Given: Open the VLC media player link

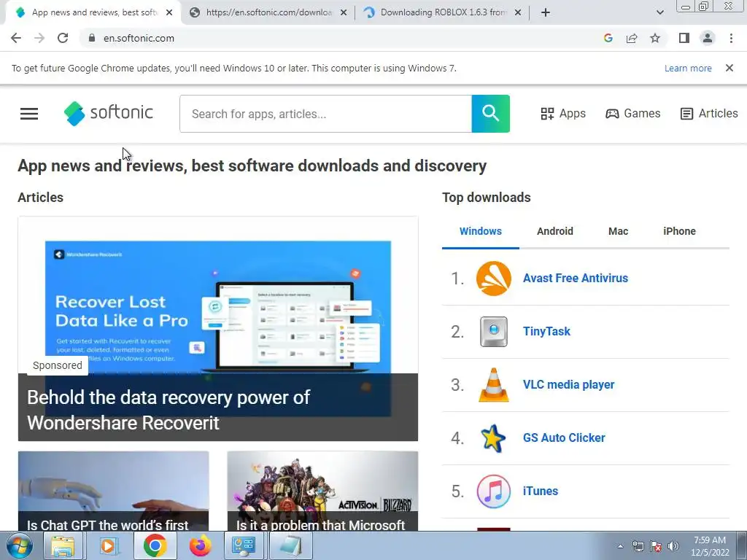Looking at the screenshot, I should [568, 385].
